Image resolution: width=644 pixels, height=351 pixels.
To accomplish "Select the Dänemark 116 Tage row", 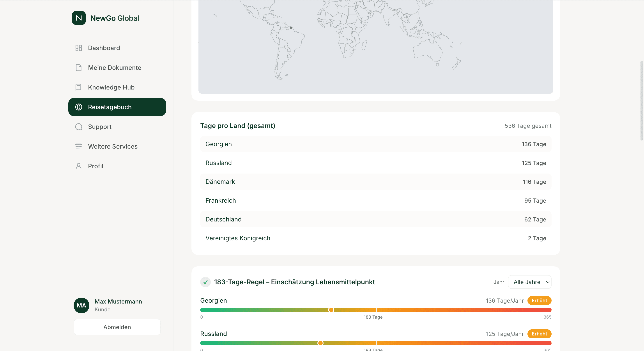I will click(x=376, y=182).
